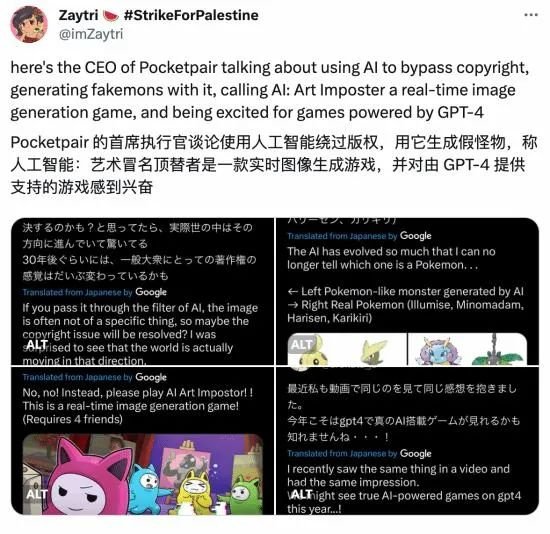Viewport: 550px width, 534px height.
Task: Open the bottom-right gpt4 tweet screenshot
Action: pos(408,441)
